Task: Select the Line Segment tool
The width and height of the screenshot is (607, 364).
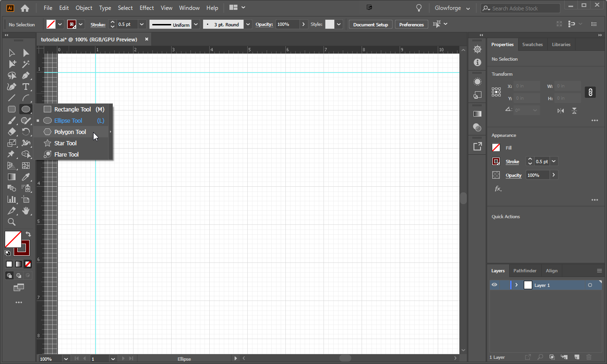Action: 12,98
